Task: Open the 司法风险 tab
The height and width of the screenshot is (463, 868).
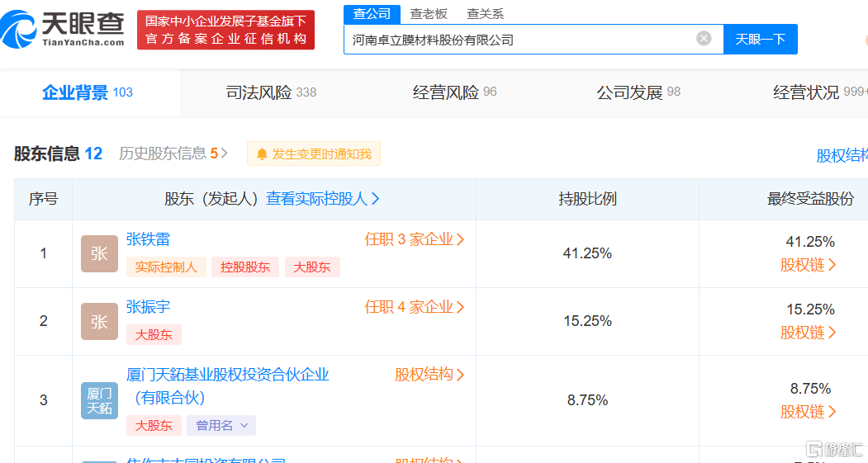Action: [271, 92]
